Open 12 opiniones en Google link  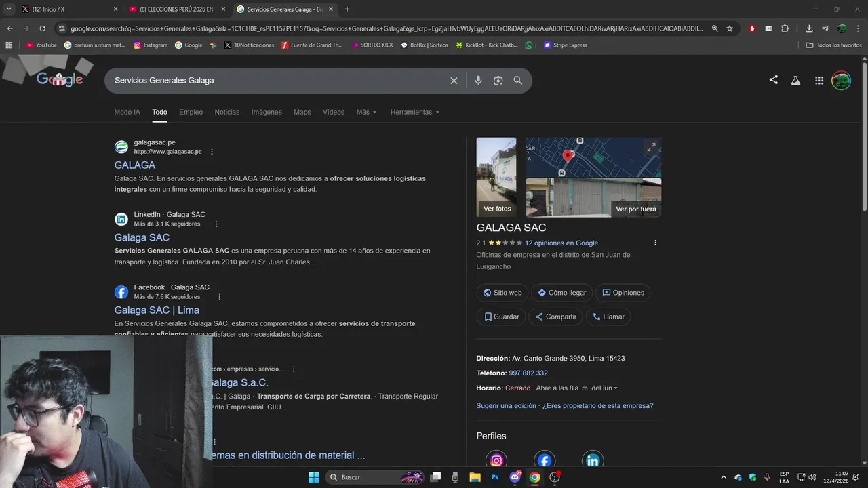561,243
